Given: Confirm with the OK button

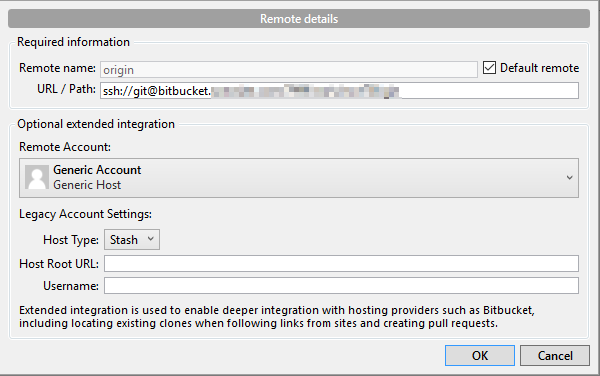Looking at the screenshot, I should [480, 356].
